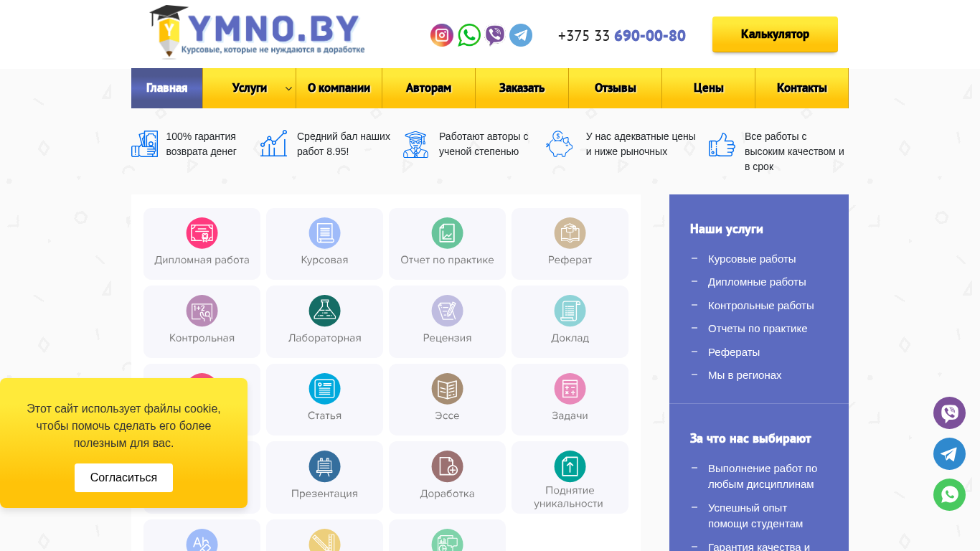Click the text Работают авторы с ученой степенью
The image size is (980, 551).
coord(484,144)
